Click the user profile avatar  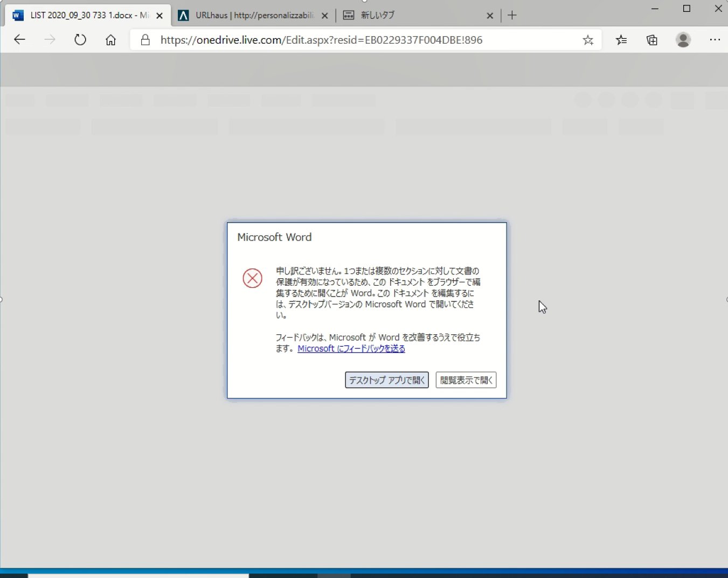[683, 40]
